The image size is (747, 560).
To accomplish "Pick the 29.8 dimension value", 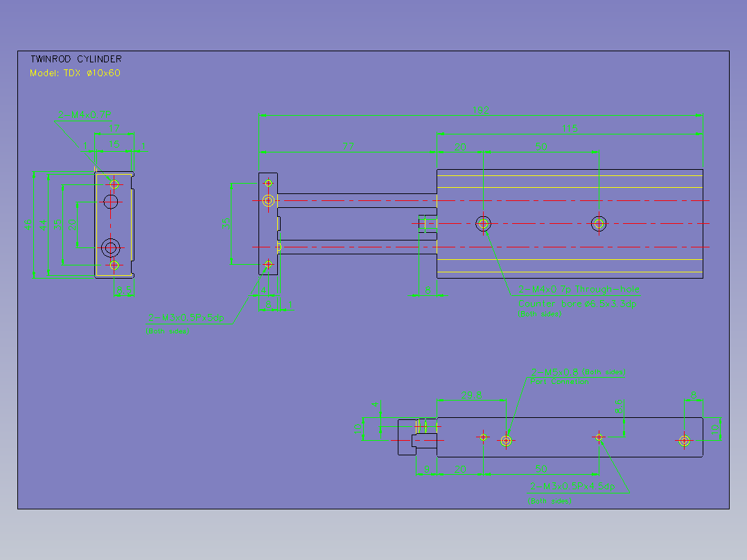I will (471, 395).
